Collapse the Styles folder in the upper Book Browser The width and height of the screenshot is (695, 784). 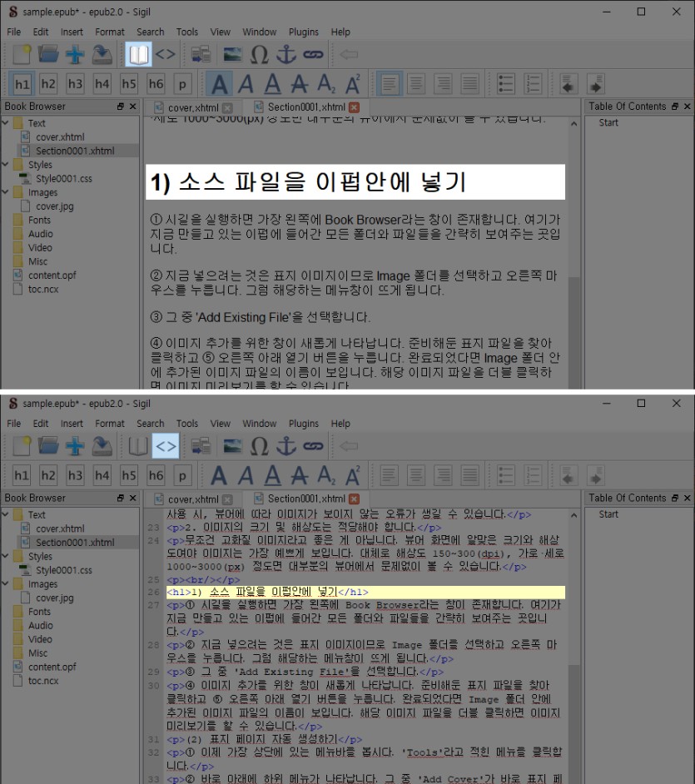7,165
